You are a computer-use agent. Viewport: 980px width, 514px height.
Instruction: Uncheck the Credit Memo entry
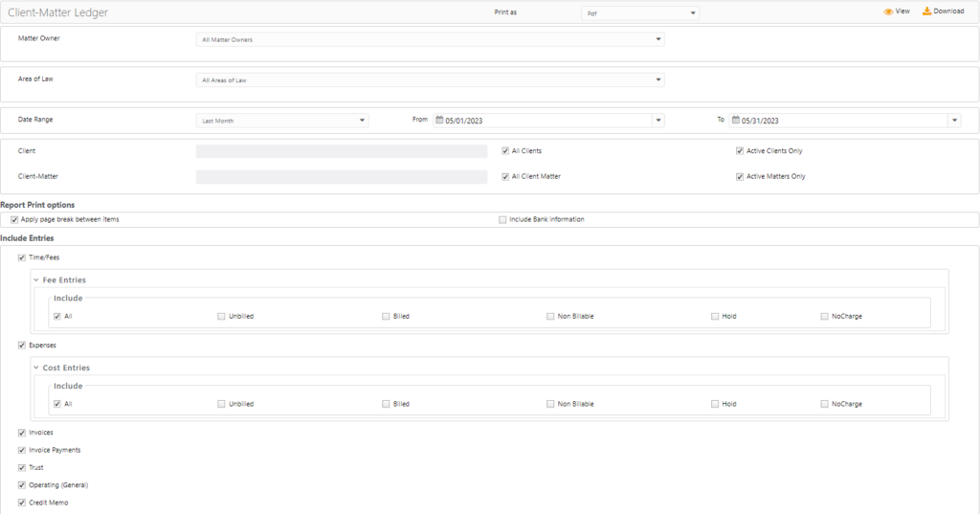(x=22, y=503)
